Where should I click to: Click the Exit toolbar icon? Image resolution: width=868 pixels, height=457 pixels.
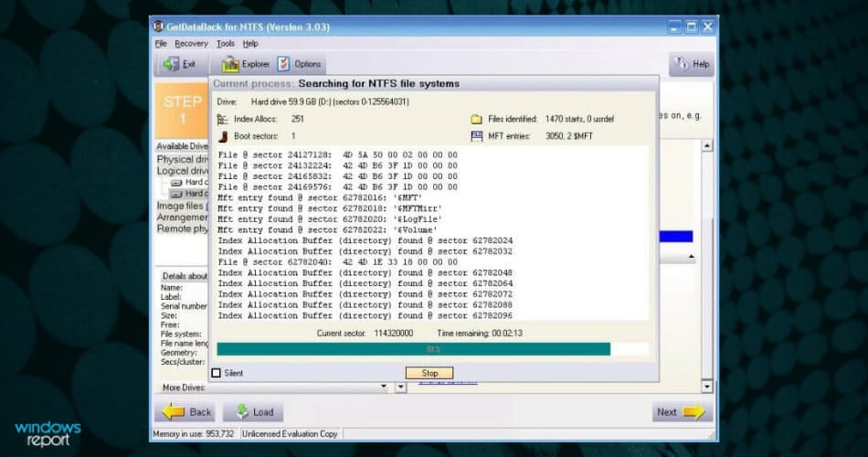click(x=171, y=64)
